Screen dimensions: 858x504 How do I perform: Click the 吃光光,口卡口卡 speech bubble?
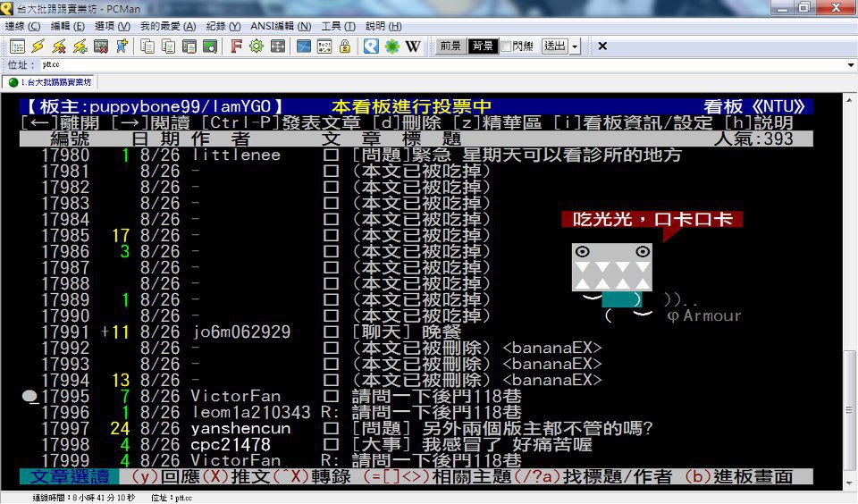pos(652,220)
